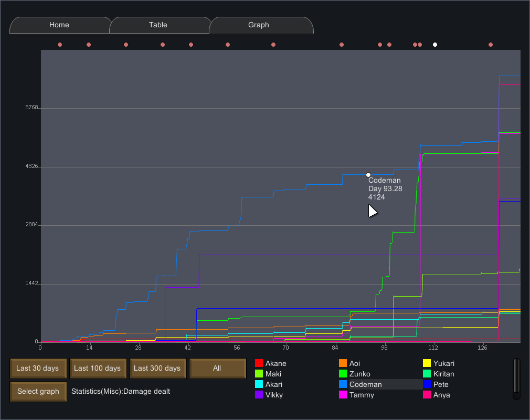Select Anya in the legend
This screenshot has width=530, height=420.
441,395
